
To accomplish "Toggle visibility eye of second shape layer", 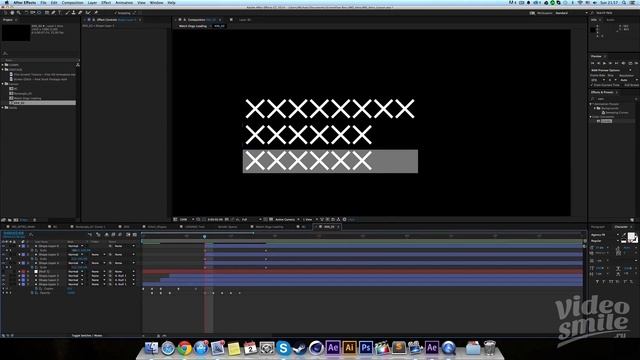I will pos(4,254).
